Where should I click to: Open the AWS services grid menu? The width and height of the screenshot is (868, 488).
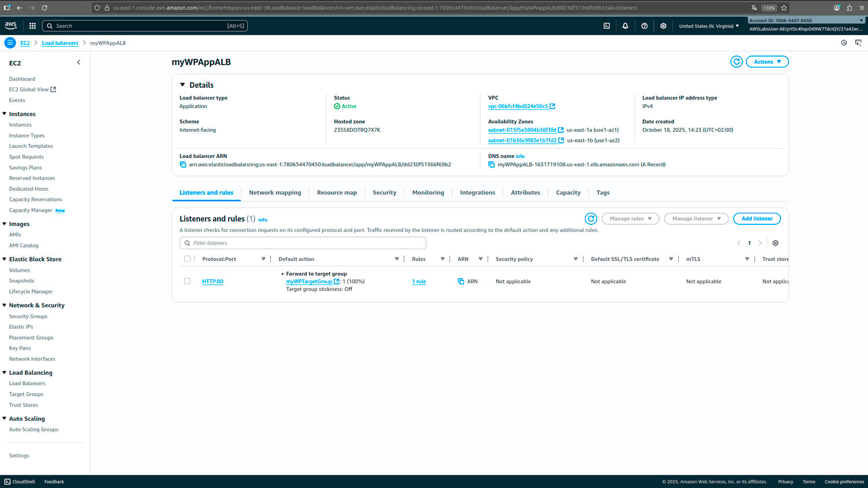(x=32, y=26)
